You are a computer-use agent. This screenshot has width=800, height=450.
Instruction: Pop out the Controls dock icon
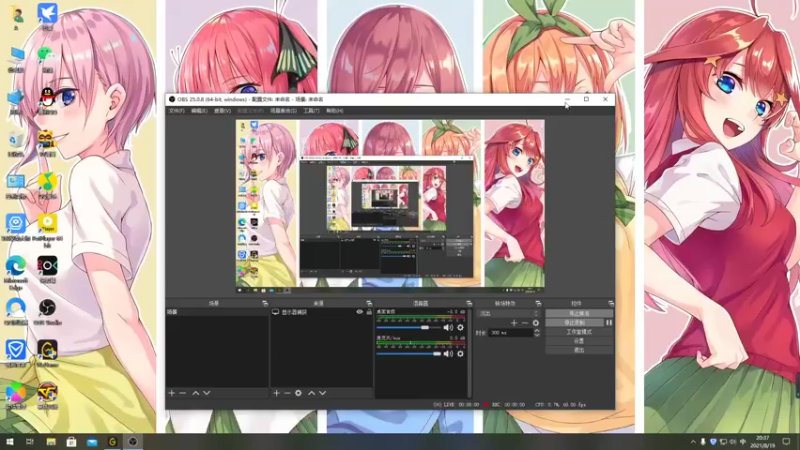tap(611, 304)
